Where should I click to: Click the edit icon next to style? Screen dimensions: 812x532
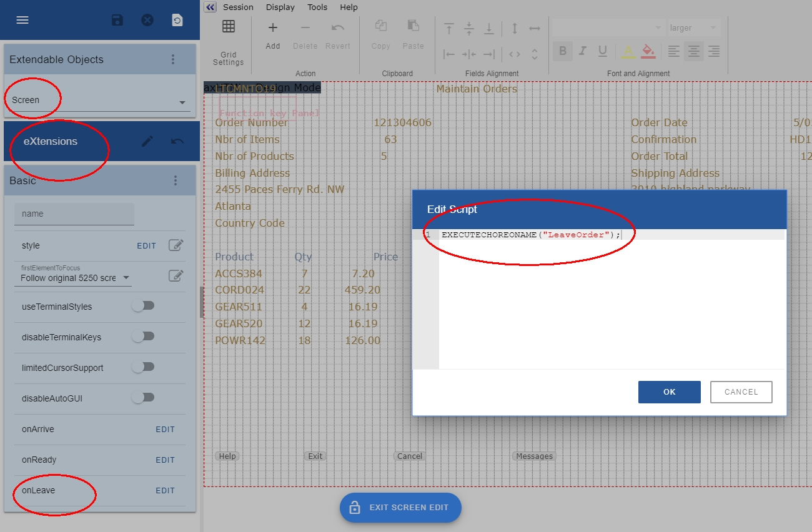pos(176,245)
